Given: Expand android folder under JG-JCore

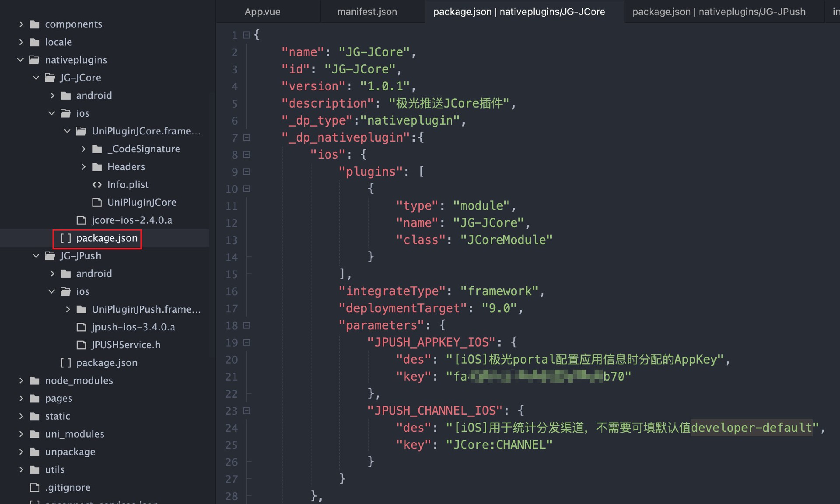Looking at the screenshot, I should coord(52,95).
